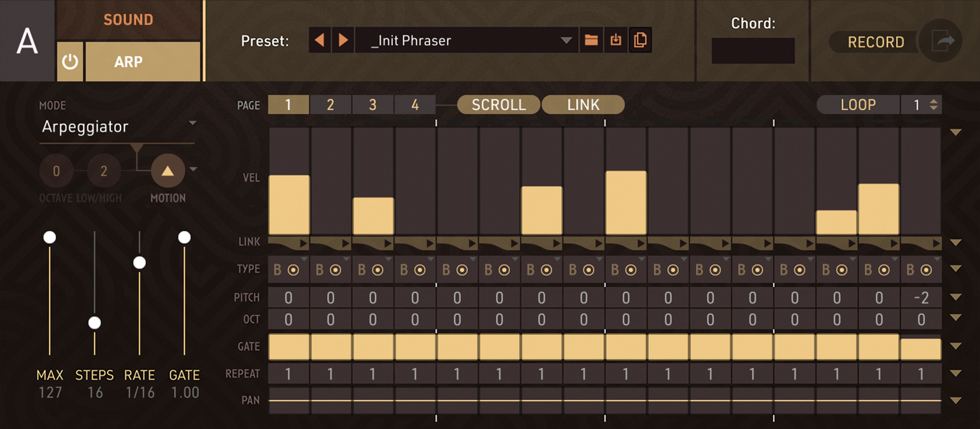This screenshot has height=429, width=980.
Task: Toggle the gate cell of step 16
Action: point(921,349)
